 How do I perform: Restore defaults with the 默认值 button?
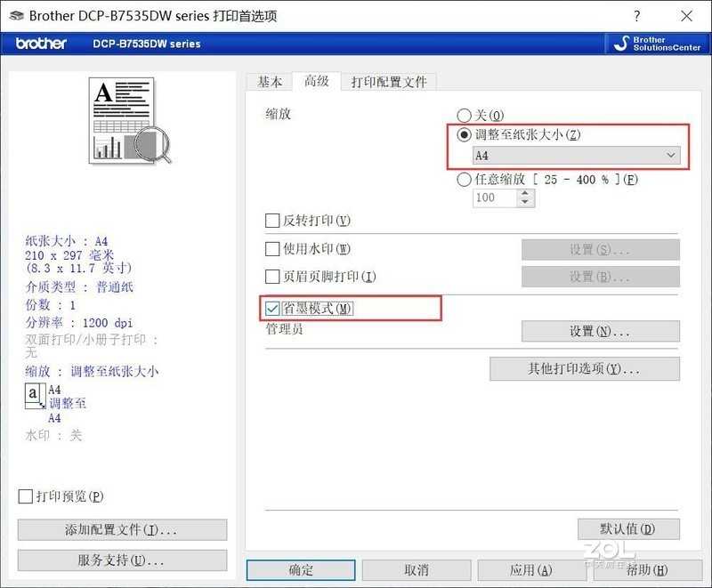pyautogui.click(x=627, y=528)
